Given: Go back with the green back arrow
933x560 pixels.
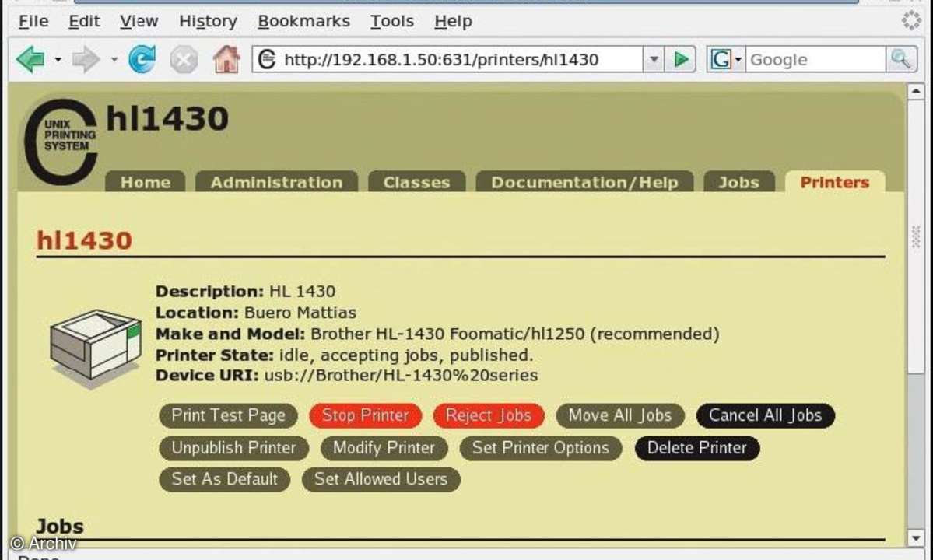Looking at the screenshot, I should tap(30, 59).
